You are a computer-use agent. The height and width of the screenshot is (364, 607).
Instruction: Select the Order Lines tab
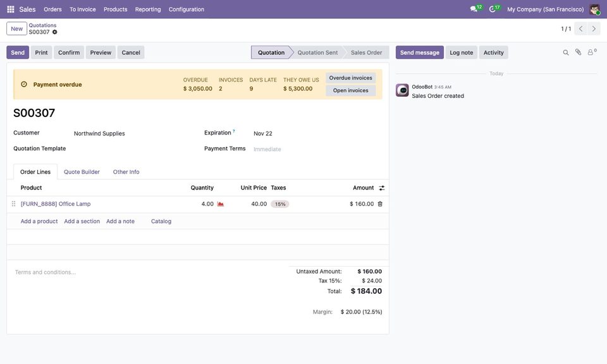coord(35,172)
